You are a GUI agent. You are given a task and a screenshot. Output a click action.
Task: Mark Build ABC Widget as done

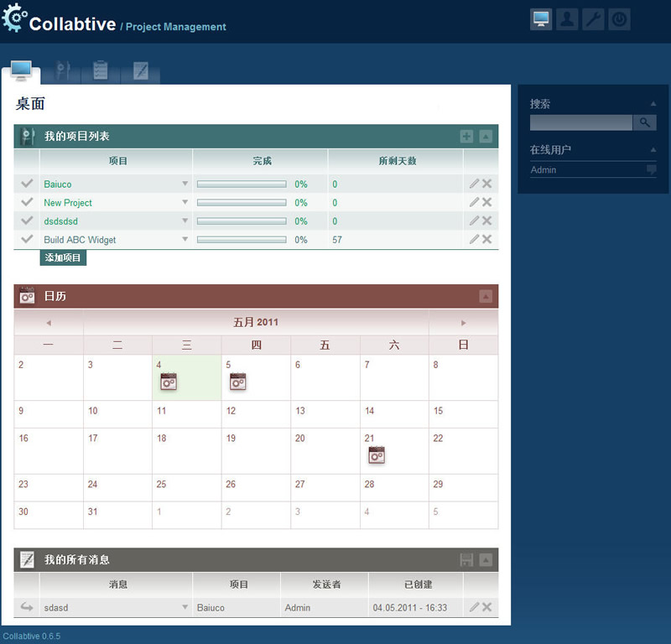(x=27, y=239)
